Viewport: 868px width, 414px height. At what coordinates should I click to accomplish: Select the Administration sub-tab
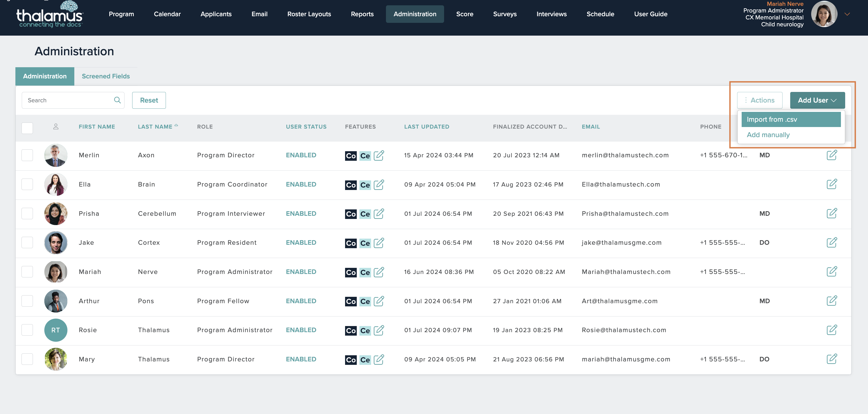[45, 76]
